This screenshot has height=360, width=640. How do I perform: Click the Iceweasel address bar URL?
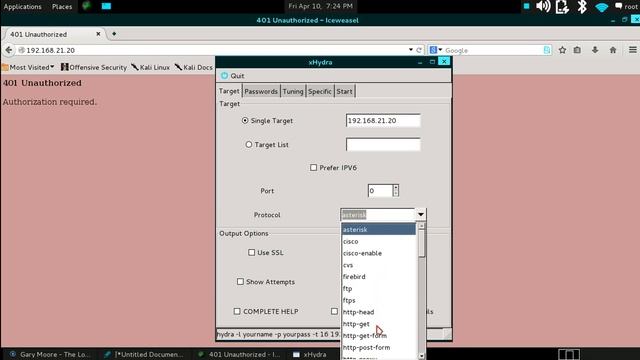(51, 50)
